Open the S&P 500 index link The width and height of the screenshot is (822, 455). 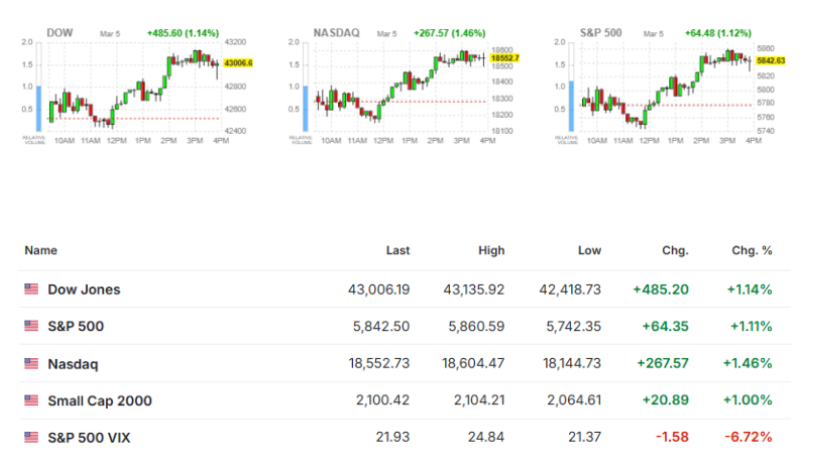point(75,326)
